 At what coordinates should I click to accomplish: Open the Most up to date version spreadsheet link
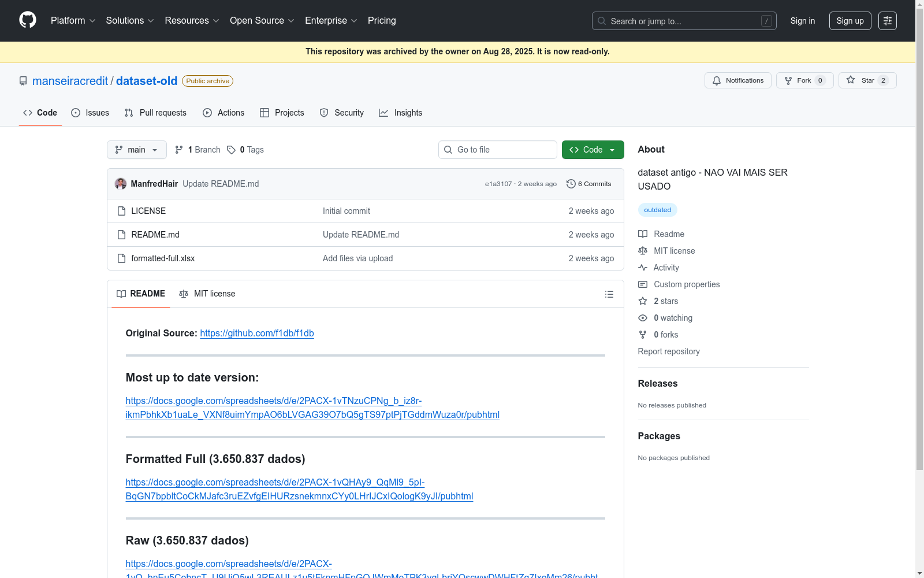[x=312, y=407]
